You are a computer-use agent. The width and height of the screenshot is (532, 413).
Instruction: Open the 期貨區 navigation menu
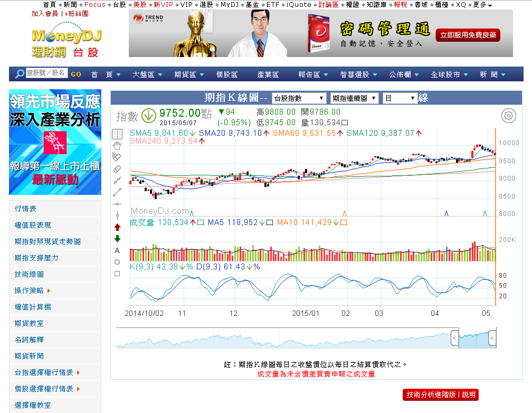pyautogui.click(x=189, y=74)
